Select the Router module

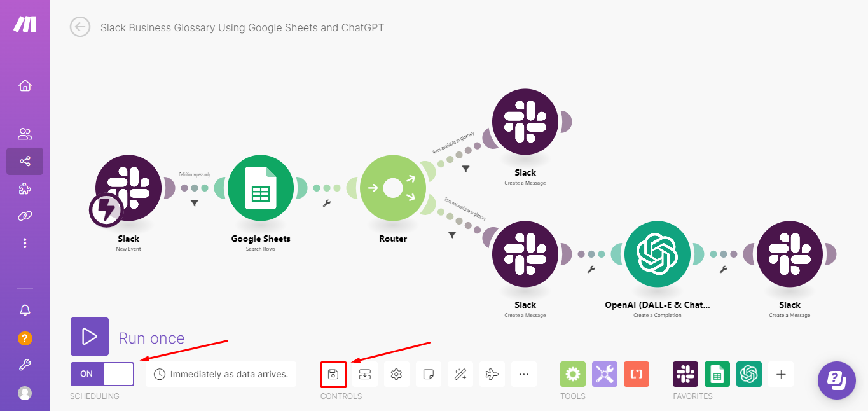pos(393,188)
